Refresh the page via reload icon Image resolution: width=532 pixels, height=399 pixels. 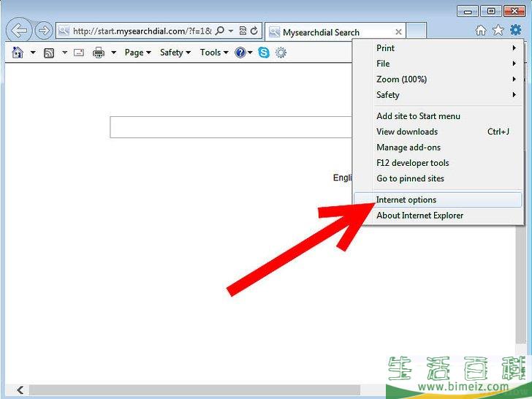tap(254, 31)
